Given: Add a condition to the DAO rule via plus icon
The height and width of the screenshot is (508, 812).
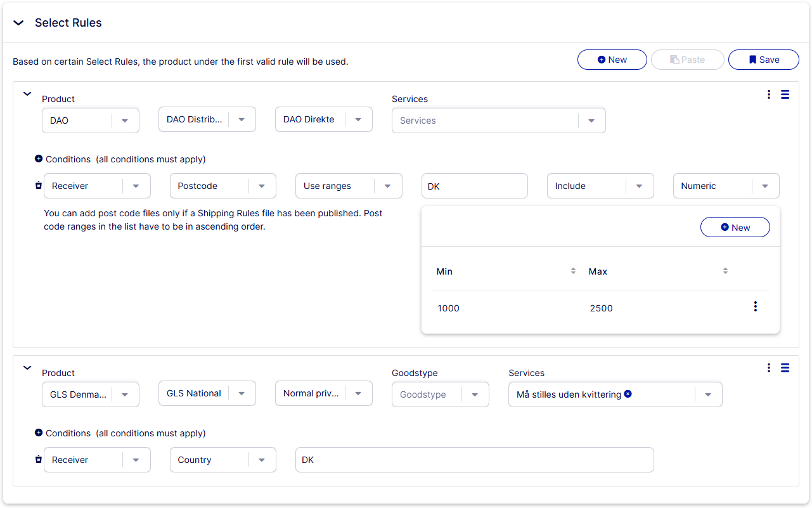Looking at the screenshot, I should coord(39,159).
